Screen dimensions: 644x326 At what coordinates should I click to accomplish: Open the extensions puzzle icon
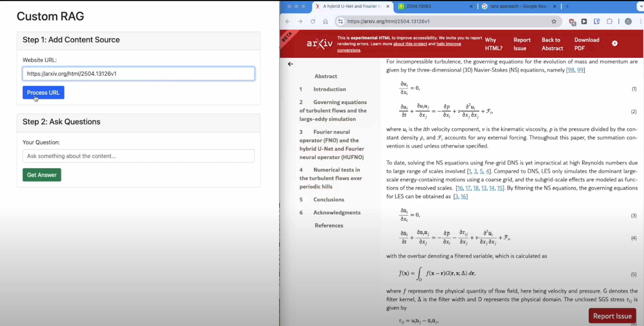609,21
